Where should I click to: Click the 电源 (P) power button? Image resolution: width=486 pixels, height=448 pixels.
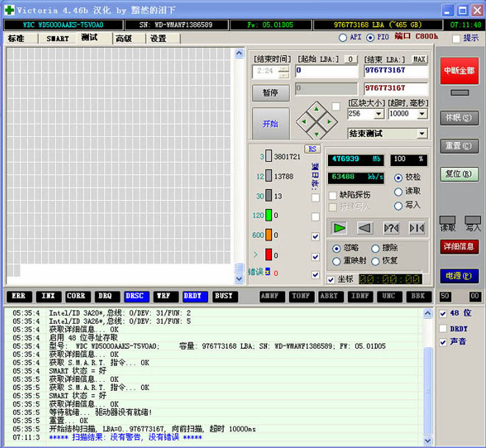coord(459,276)
